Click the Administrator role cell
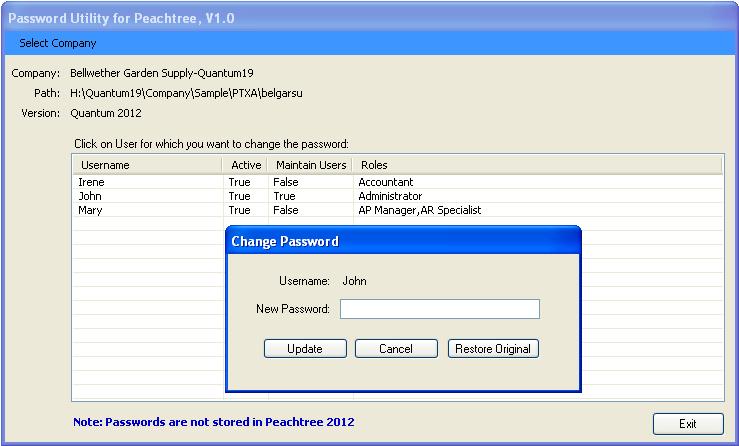The height and width of the screenshot is (446, 739). [x=390, y=196]
